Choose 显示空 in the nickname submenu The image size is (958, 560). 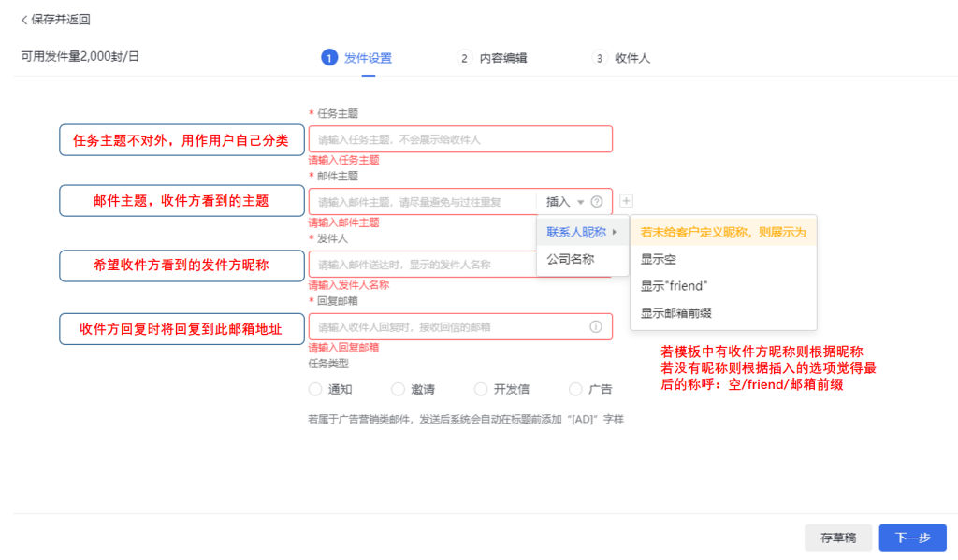[659, 259]
